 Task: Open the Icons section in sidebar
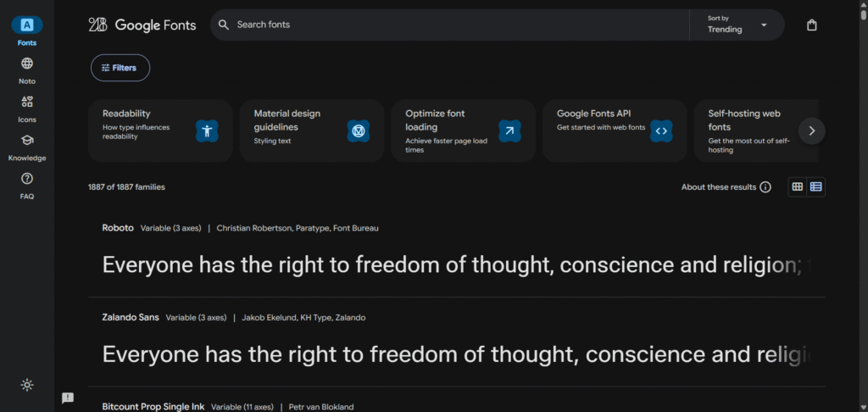[27, 108]
